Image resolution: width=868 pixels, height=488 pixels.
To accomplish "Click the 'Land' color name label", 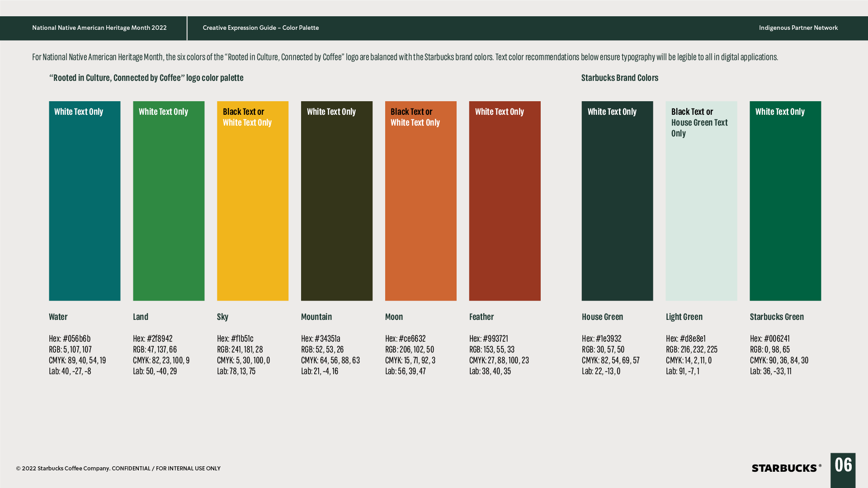I will pos(141,317).
